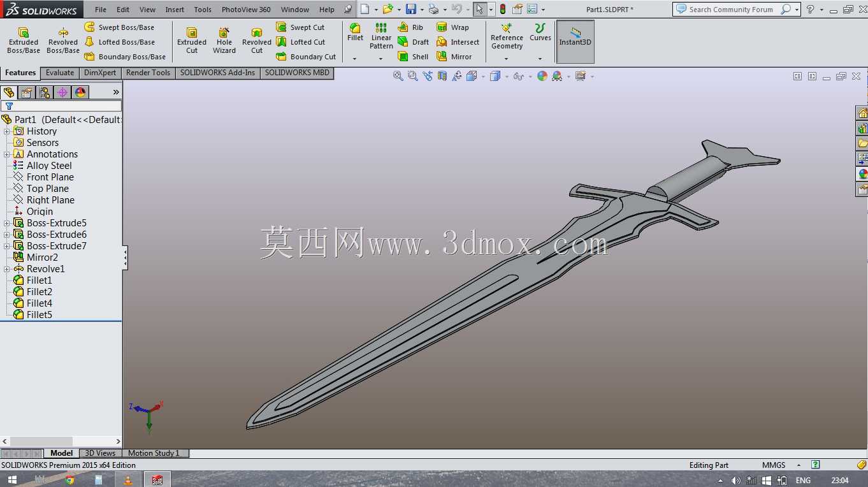Screen dimensions: 868x487
Task: Open the PhotoView 360 menu
Action: pyautogui.click(x=246, y=10)
